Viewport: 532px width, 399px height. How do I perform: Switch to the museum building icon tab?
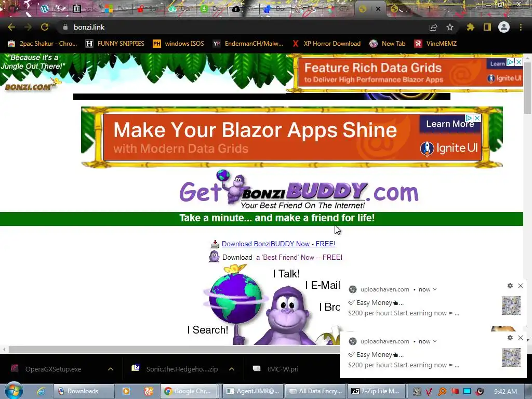(x=84, y=9)
